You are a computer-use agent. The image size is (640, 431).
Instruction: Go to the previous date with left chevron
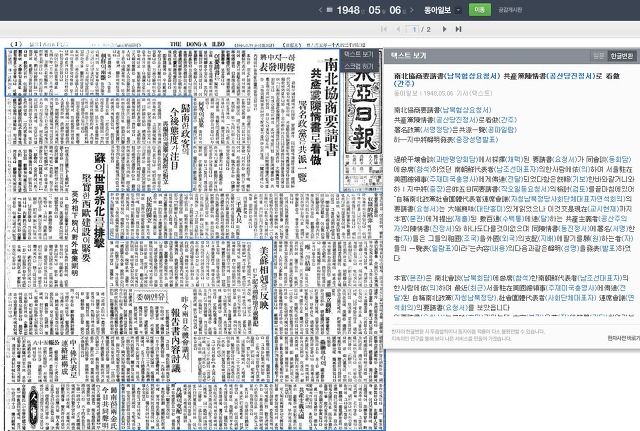pos(320,10)
